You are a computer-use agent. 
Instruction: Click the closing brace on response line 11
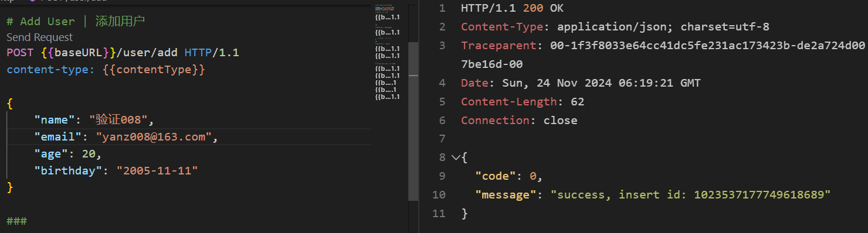[x=464, y=214]
